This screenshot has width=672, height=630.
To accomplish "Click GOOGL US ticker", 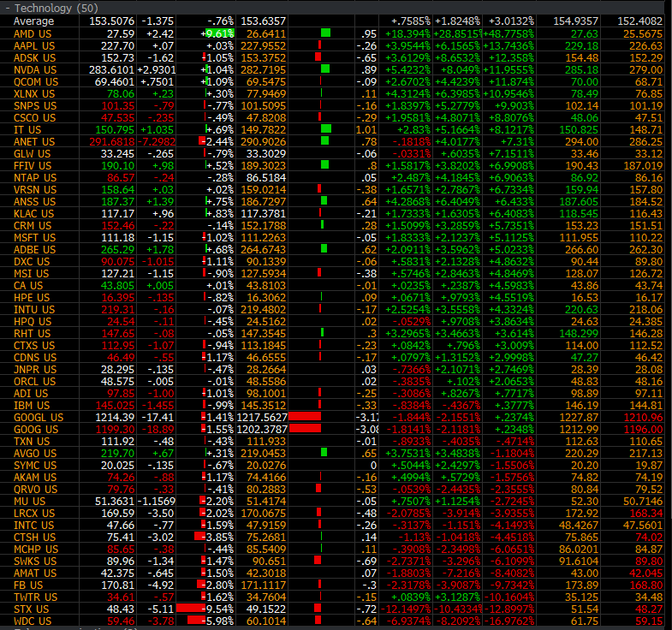I will pos(39,418).
